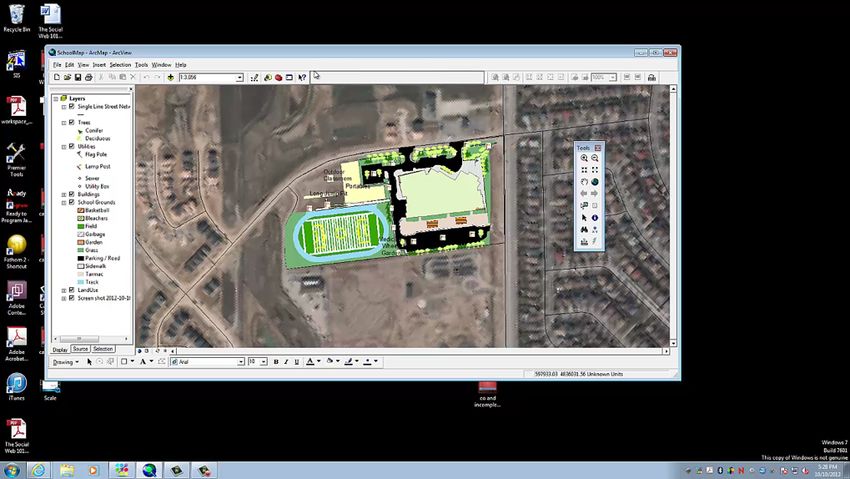Click the font color button
The image size is (850, 479).
click(x=310, y=361)
